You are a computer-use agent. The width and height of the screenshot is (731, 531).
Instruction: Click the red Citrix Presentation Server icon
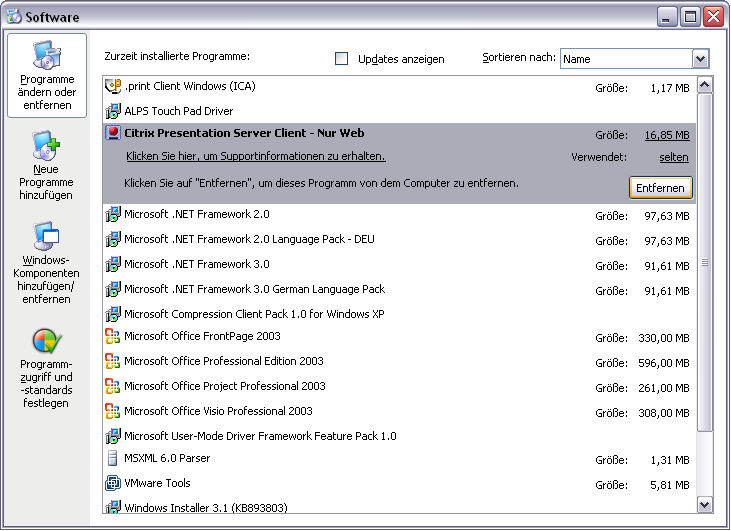pos(113,133)
